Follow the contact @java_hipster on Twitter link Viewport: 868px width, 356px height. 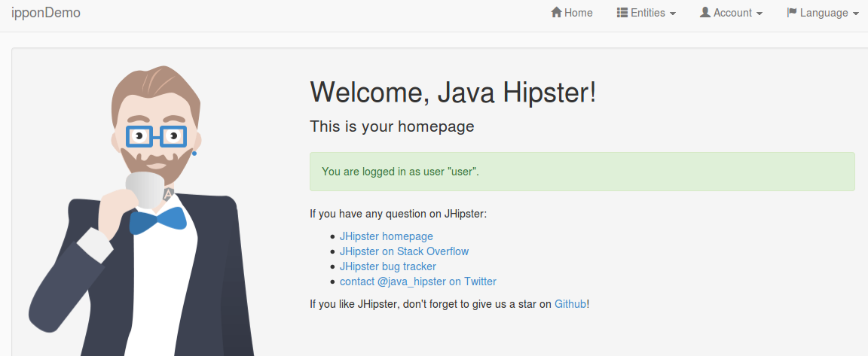[x=417, y=281]
